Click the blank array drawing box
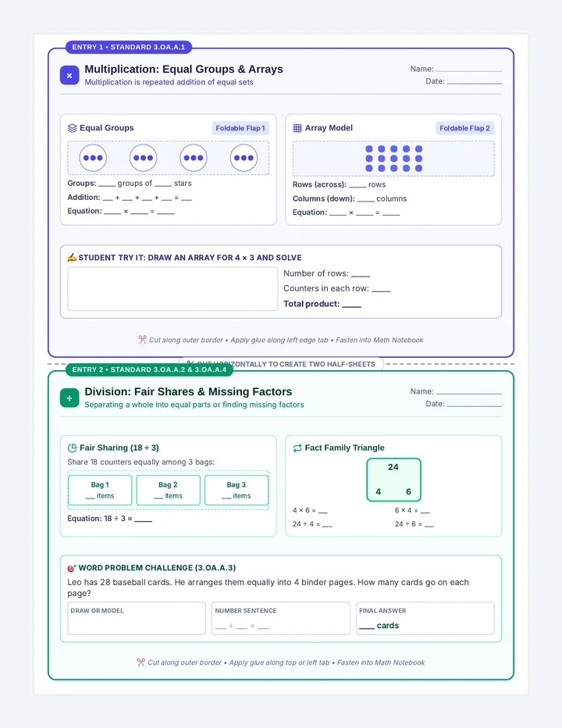Viewport: 562px width, 728px height. pos(173,289)
